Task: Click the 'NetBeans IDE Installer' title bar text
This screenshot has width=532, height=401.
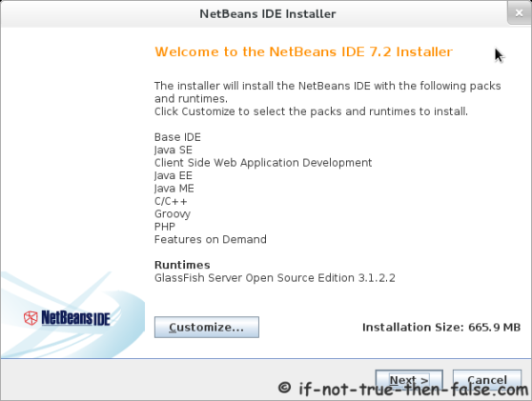Action: coord(267,14)
